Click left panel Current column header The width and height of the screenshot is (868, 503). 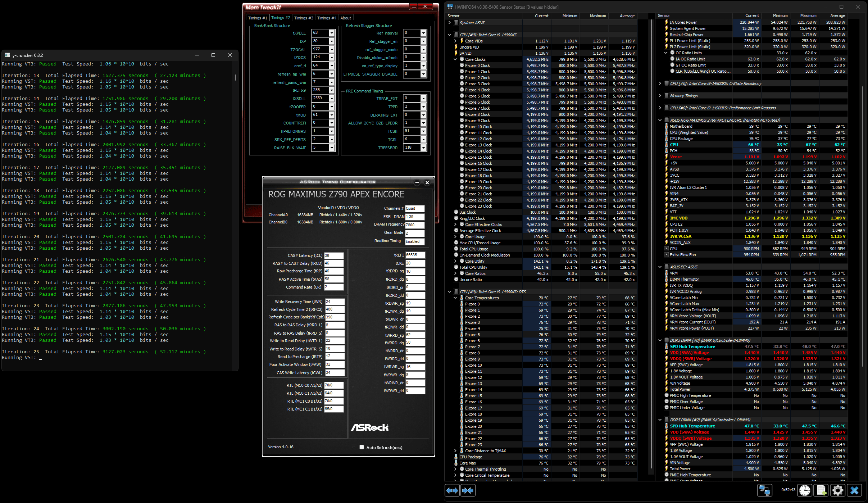[x=537, y=16]
